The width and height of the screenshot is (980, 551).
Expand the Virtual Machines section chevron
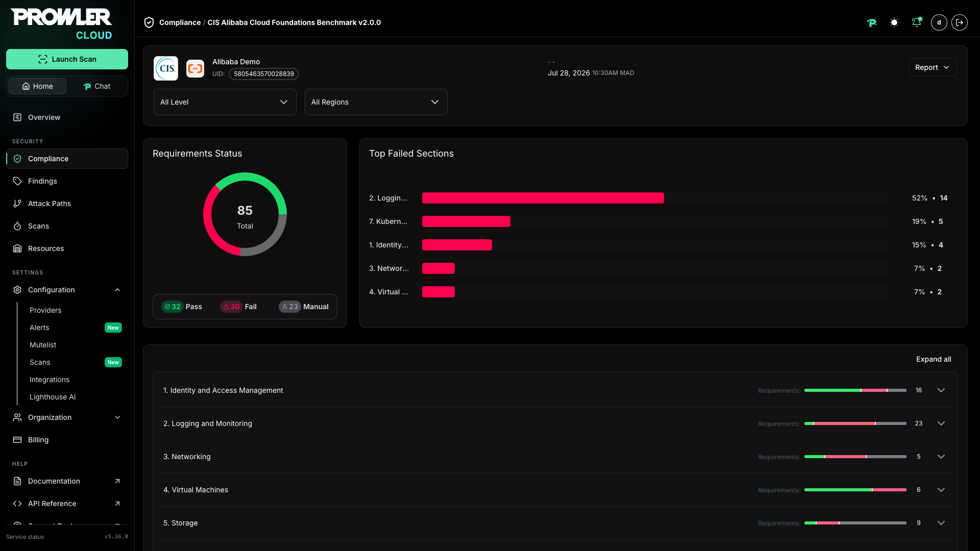(x=941, y=490)
